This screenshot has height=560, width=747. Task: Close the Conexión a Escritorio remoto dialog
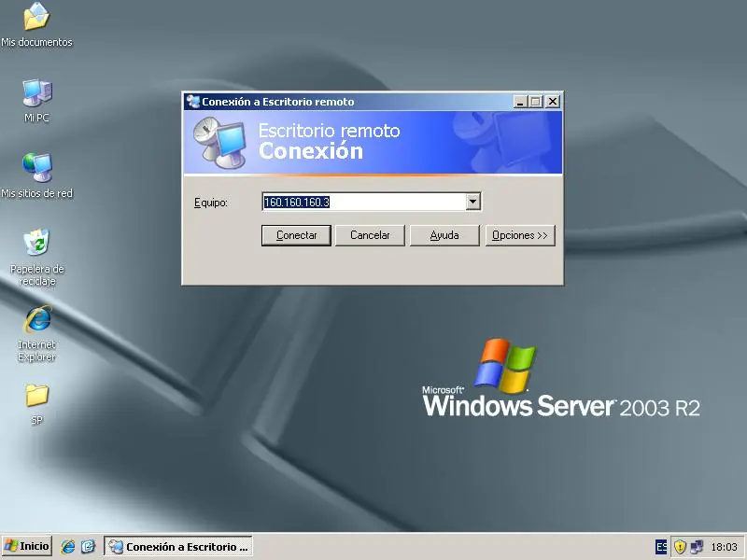[x=553, y=102]
